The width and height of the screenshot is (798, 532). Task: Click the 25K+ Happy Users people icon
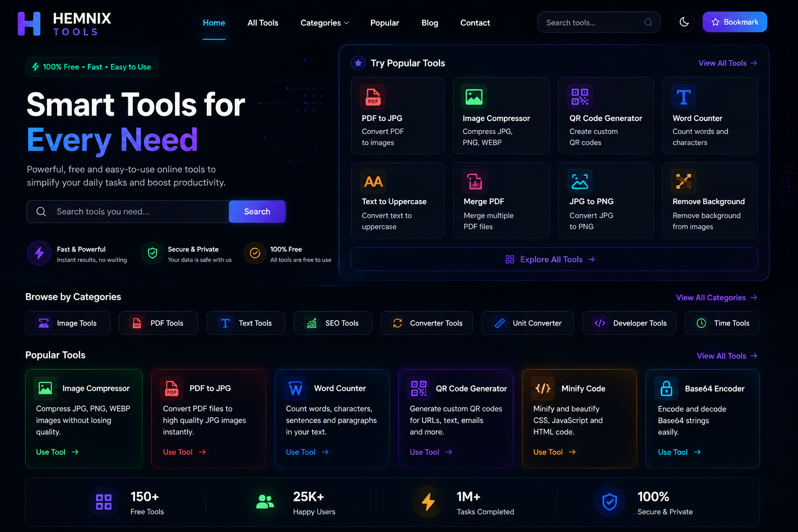tap(265, 502)
